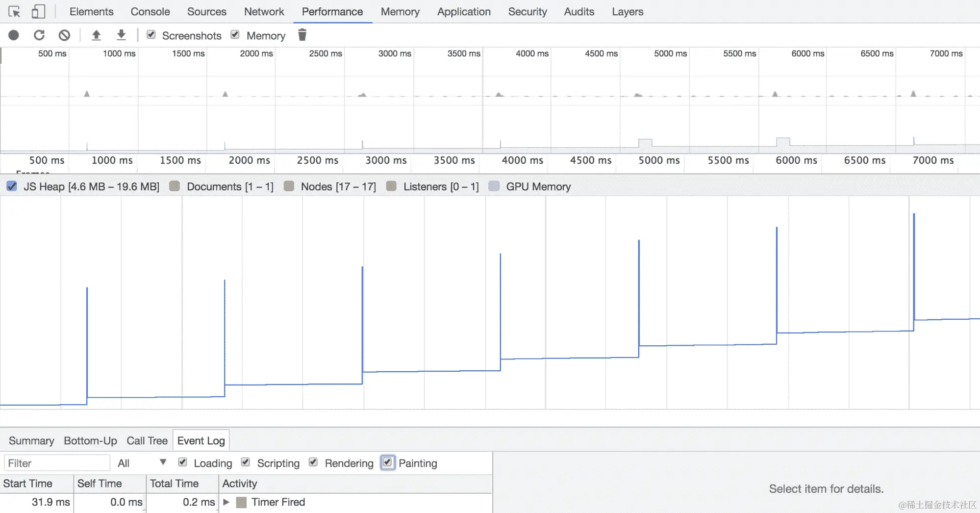Select the Event Log tab
The image size is (980, 513).
pyautogui.click(x=201, y=440)
